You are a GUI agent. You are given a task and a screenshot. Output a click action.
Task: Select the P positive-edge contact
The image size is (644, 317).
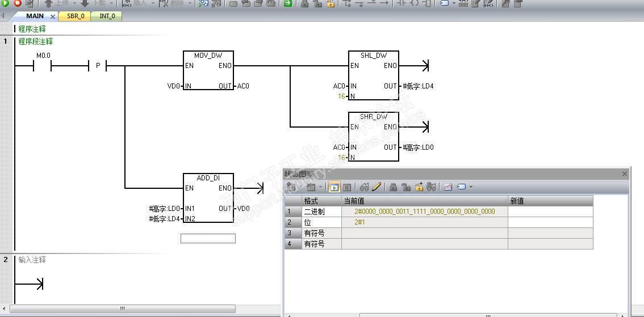pos(98,66)
